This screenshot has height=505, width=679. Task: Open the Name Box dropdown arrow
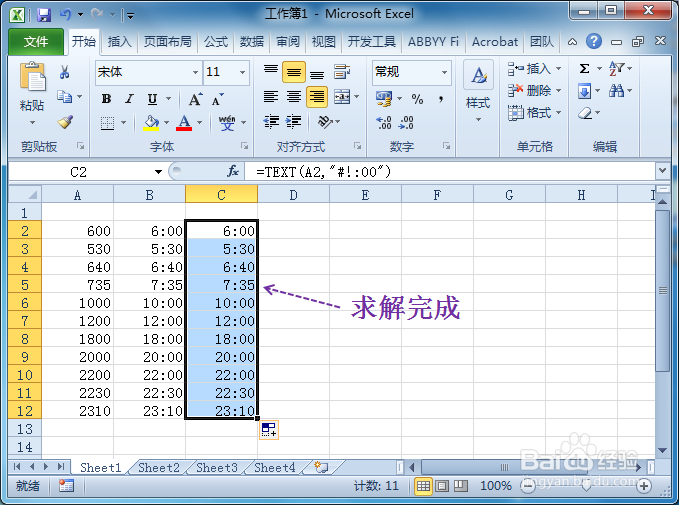coord(158,172)
